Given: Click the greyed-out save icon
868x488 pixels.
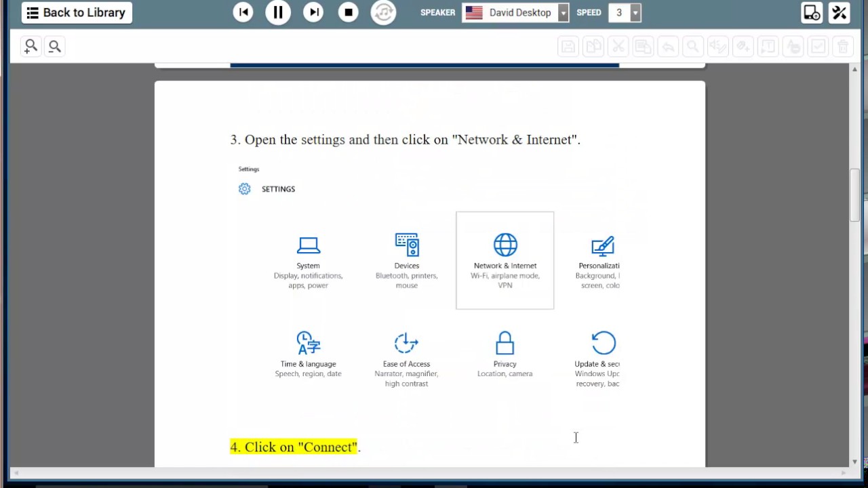Looking at the screenshot, I should pyautogui.click(x=568, y=46).
